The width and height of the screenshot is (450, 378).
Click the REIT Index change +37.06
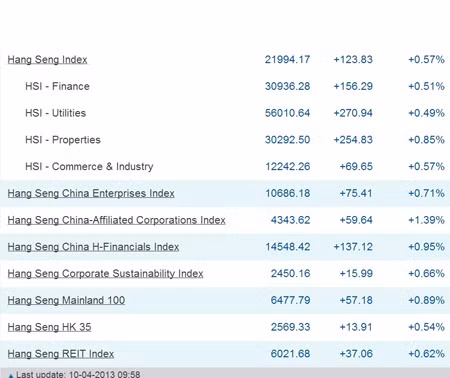click(356, 354)
